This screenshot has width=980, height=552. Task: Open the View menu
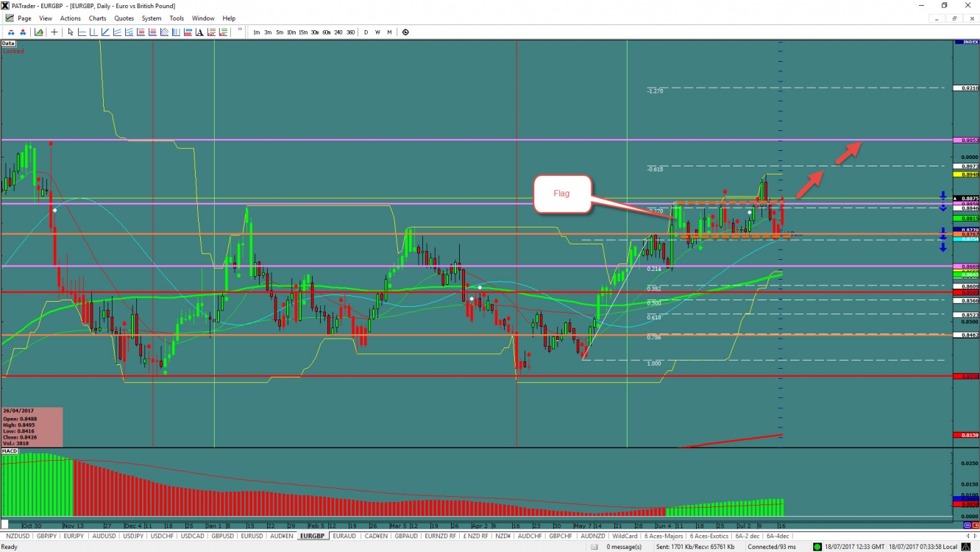coord(46,18)
